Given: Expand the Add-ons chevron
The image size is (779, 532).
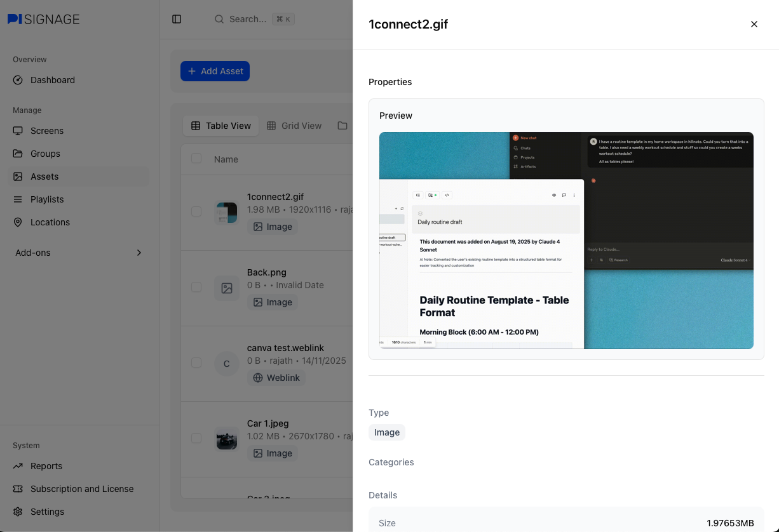Looking at the screenshot, I should click(139, 253).
